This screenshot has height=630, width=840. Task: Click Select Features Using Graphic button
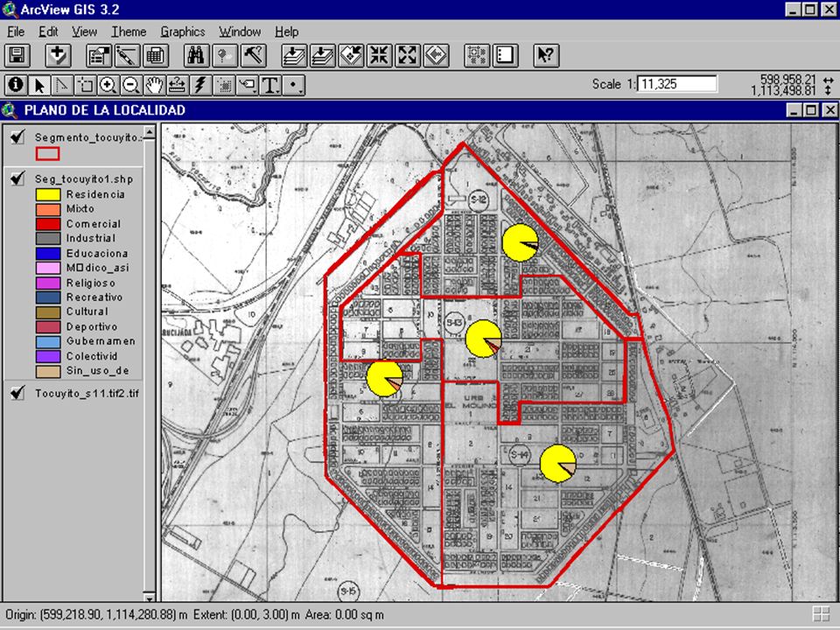[x=477, y=56]
